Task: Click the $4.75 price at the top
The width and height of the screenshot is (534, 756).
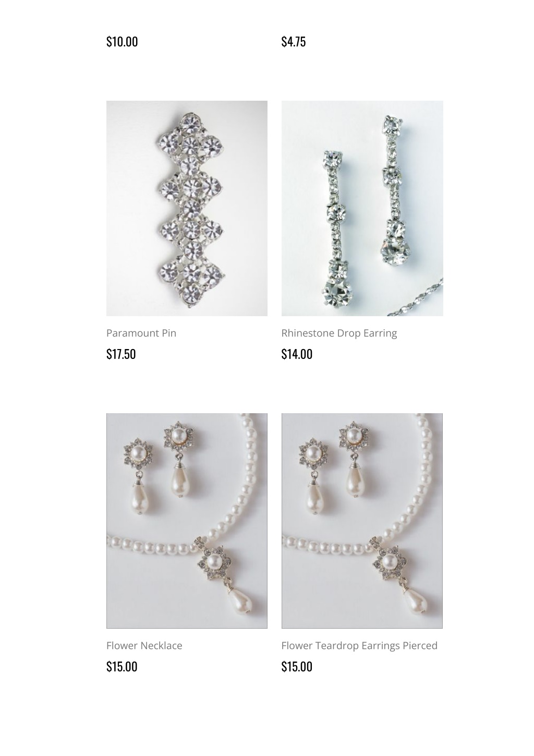Action: click(x=294, y=41)
